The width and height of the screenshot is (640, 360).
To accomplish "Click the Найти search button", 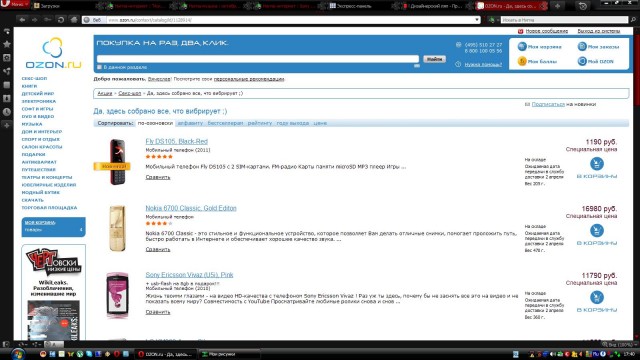I will (434, 59).
